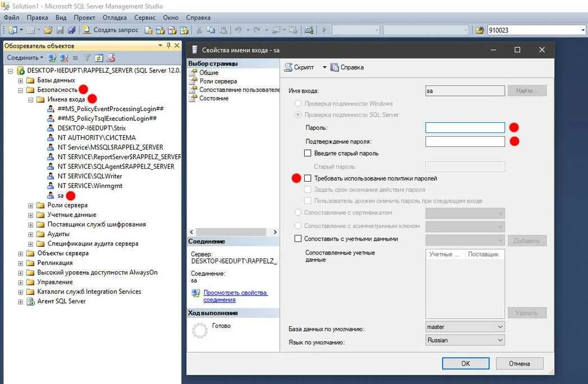Expand the Базы данных tree node
This screenshot has width=588, height=384.
21,81
